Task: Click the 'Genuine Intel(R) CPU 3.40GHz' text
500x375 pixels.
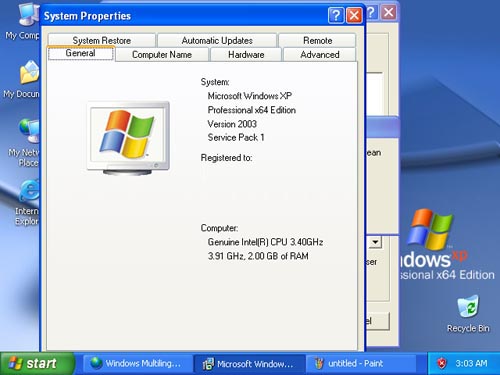Action: tap(265, 242)
